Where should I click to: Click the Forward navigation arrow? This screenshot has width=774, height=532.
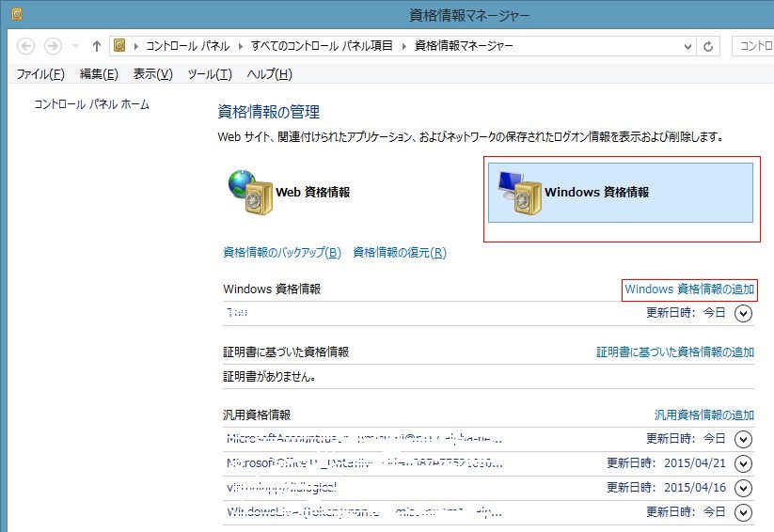point(53,46)
